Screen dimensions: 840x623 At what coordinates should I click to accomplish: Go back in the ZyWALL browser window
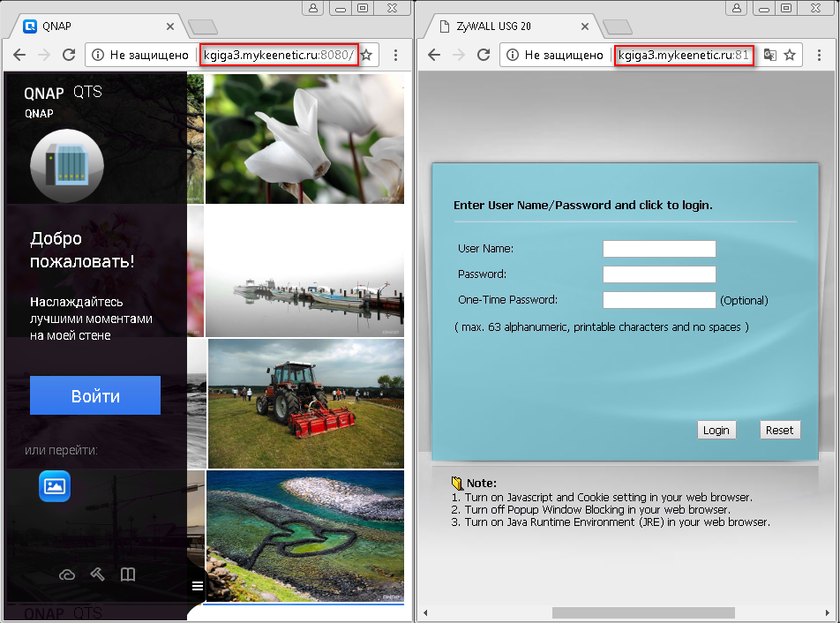pos(433,55)
